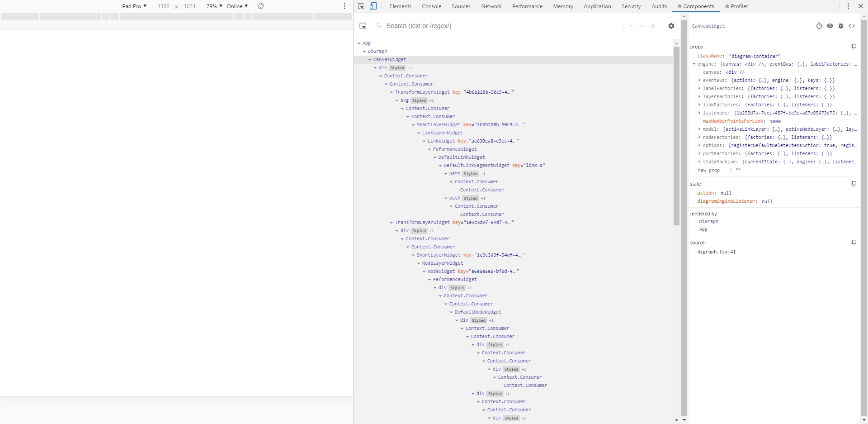Image resolution: width=868 pixels, height=424 pixels.
Task: Open the 79% zoom dropdown
Action: (214, 6)
